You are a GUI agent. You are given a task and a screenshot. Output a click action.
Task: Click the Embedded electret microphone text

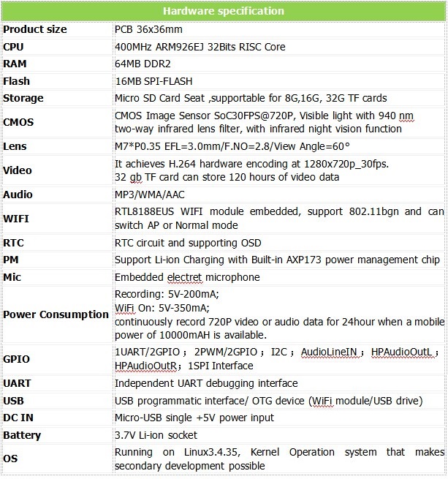pyautogui.click(x=187, y=277)
